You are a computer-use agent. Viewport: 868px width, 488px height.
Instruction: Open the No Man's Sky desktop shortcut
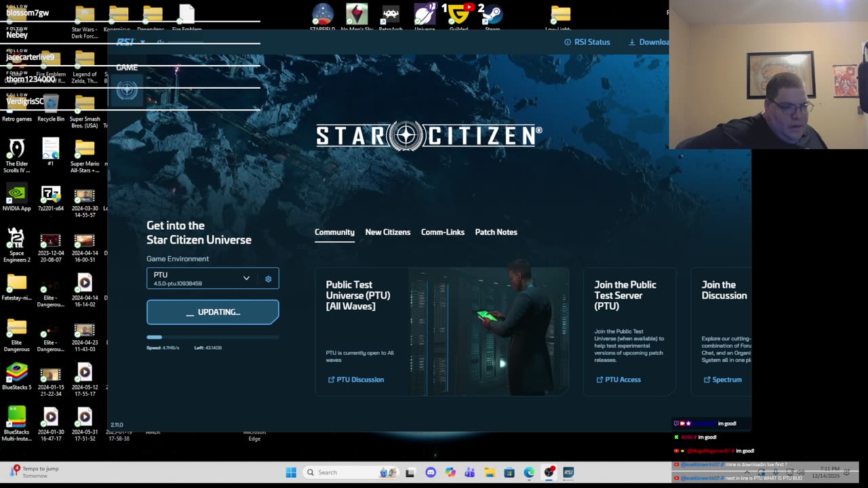(x=357, y=17)
